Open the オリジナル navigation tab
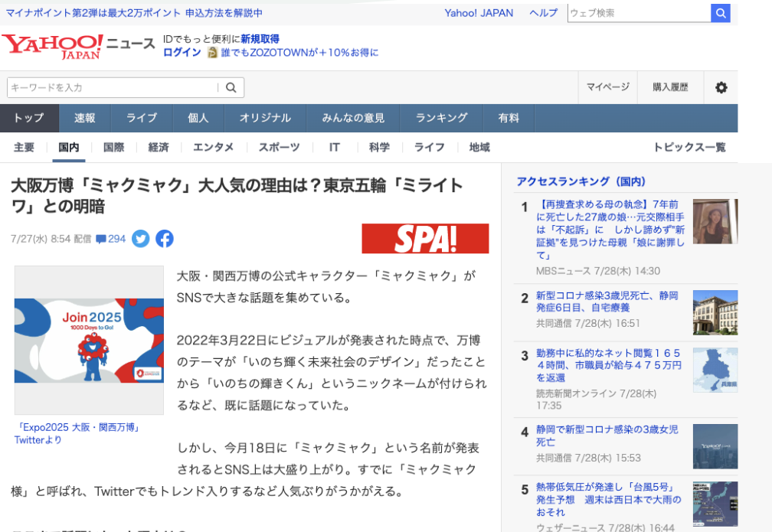This screenshot has width=772, height=532. (x=265, y=118)
